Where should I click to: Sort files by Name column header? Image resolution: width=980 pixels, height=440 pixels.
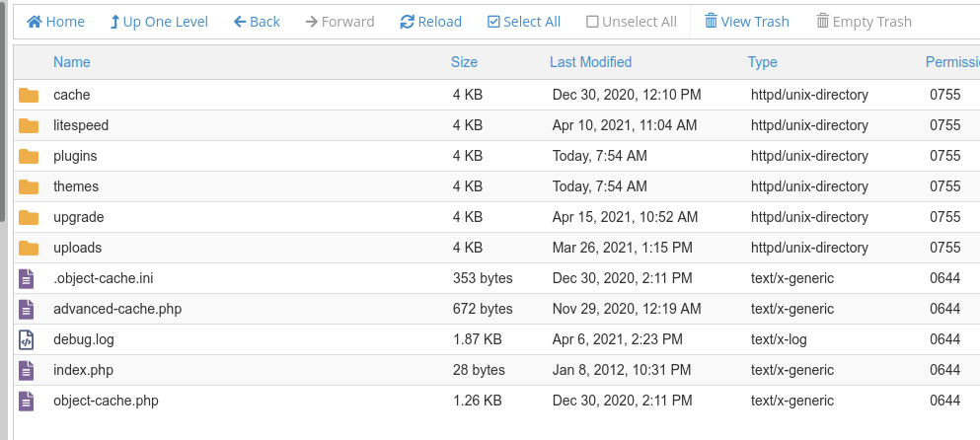pyautogui.click(x=72, y=62)
